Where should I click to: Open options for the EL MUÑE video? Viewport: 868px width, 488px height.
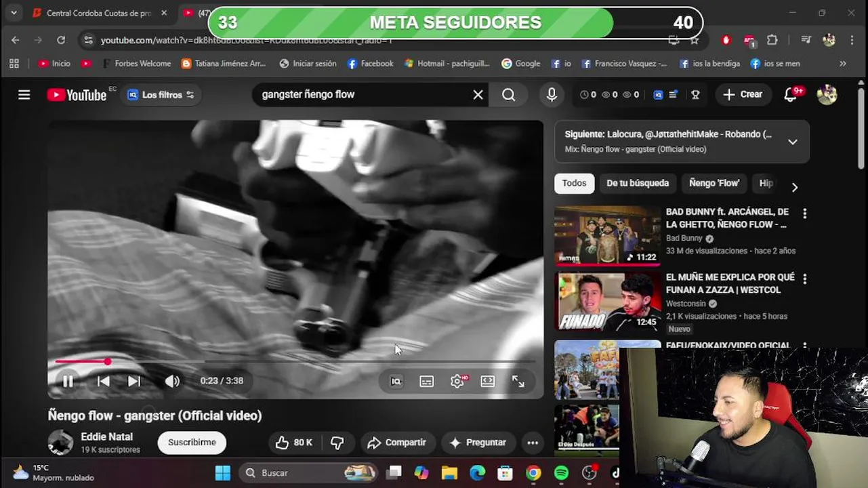click(x=804, y=279)
